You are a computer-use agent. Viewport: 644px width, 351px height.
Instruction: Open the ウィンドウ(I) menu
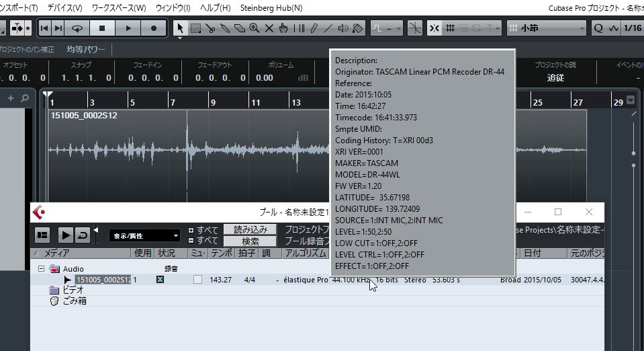(x=173, y=8)
